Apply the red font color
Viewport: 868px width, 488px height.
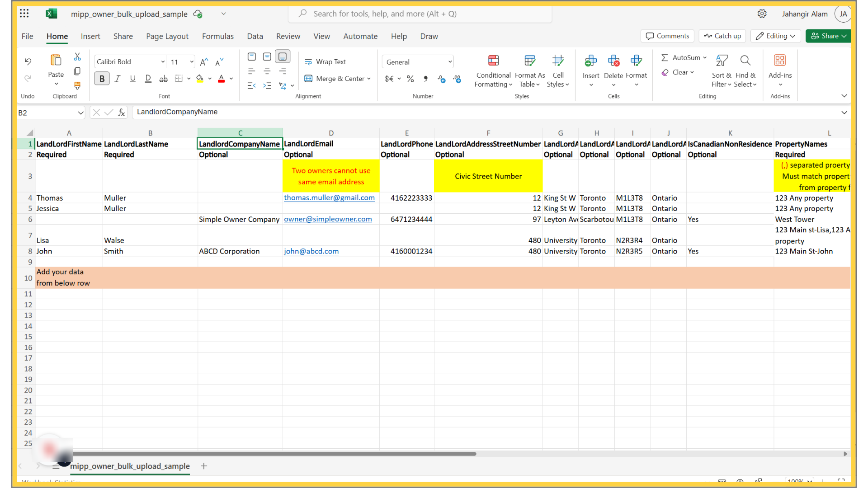(222, 79)
